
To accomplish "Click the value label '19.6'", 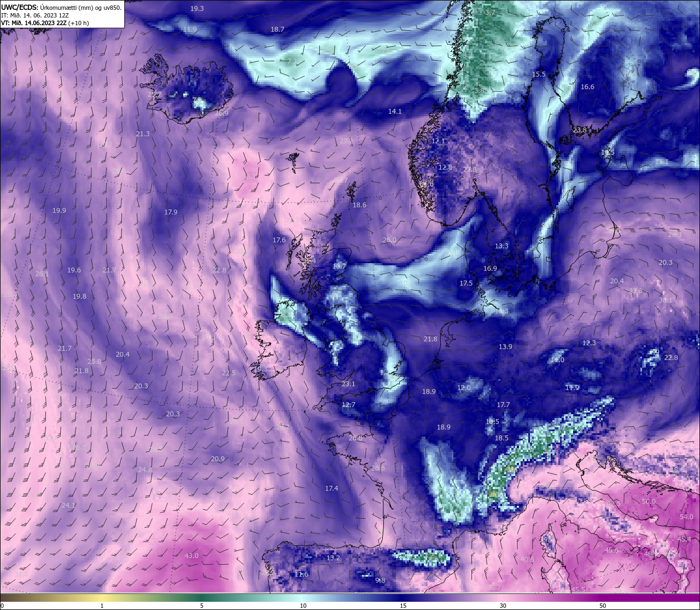I will (x=74, y=270).
